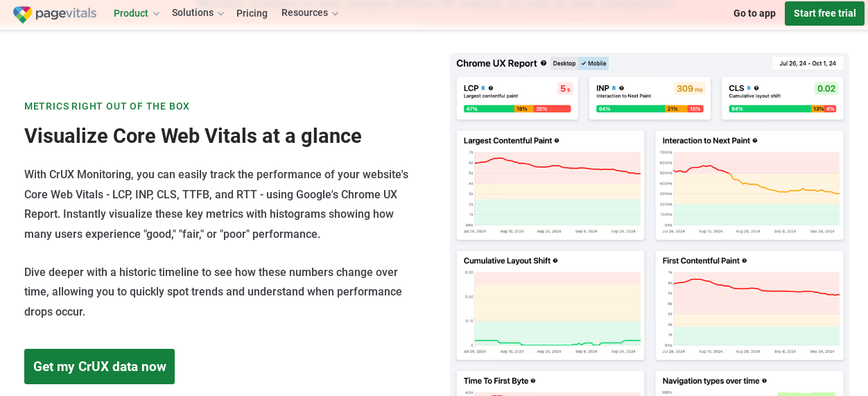Click 'Cumulative layout shift' subtitle in CLS card
Viewport: 868px width, 396px height.
[755, 96]
